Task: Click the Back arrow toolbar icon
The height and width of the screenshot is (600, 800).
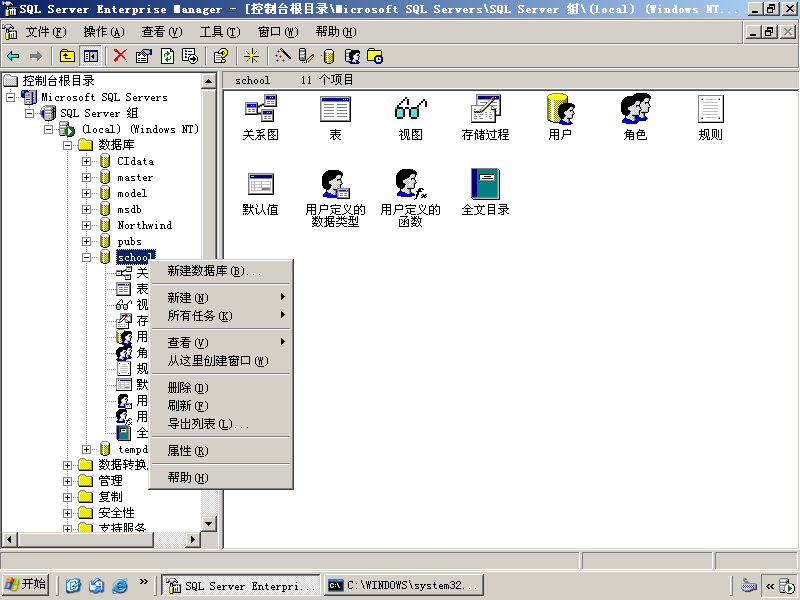Action: 13,56
